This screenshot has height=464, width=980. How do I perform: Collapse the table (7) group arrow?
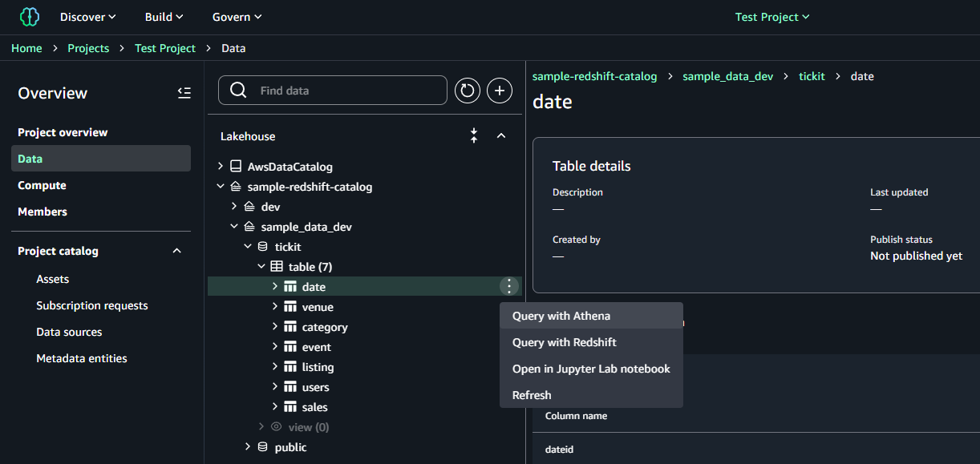[x=261, y=267]
